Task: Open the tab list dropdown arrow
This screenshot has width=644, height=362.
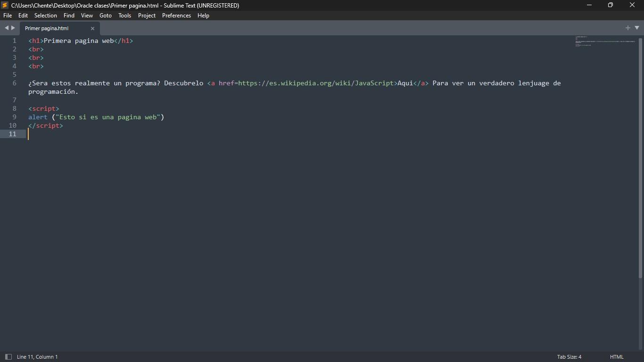Action: pyautogui.click(x=637, y=28)
